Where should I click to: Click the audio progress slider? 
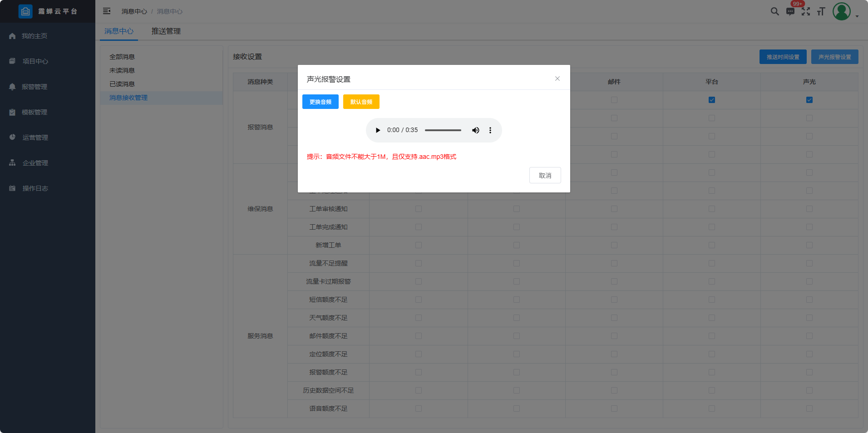click(x=443, y=130)
